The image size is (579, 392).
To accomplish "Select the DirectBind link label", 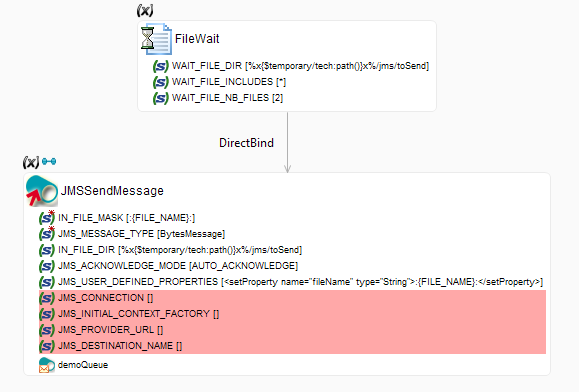I will pyautogui.click(x=246, y=143).
